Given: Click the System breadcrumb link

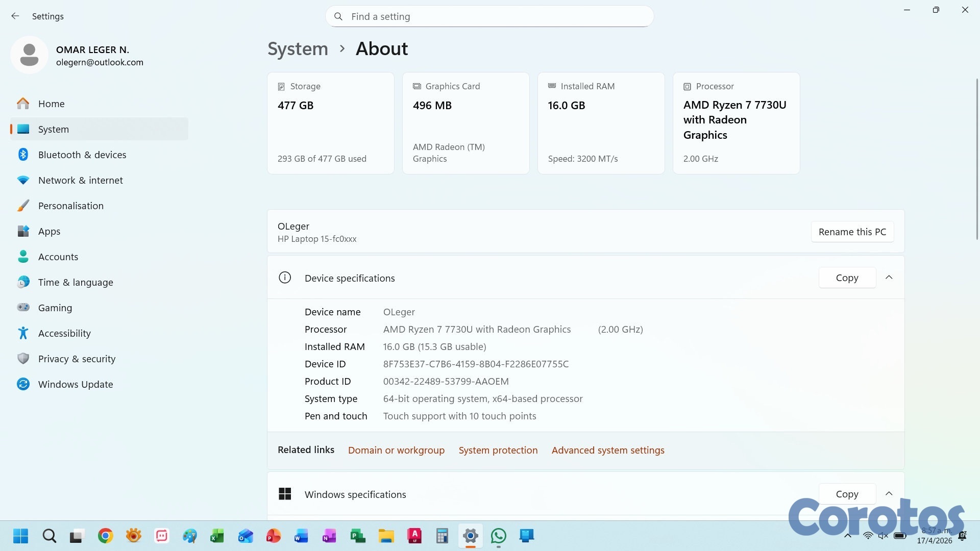Looking at the screenshot, I should pos(298,49).
